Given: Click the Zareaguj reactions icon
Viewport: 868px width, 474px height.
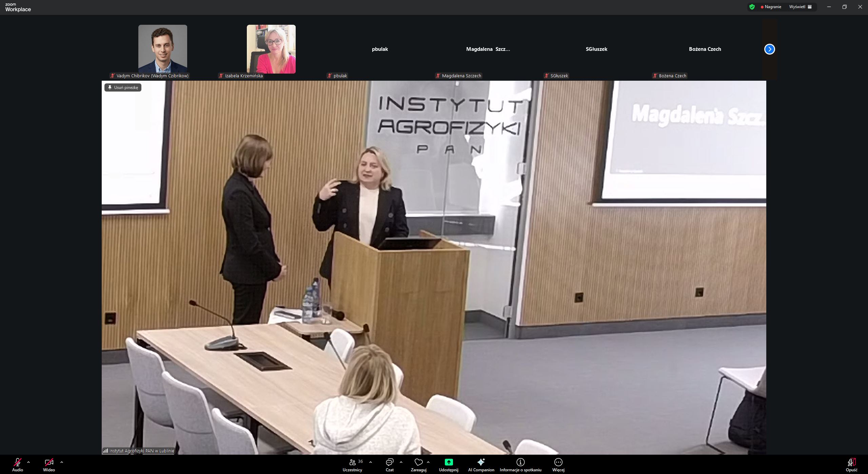Looking at the screenshot, I should coord(418,462).
